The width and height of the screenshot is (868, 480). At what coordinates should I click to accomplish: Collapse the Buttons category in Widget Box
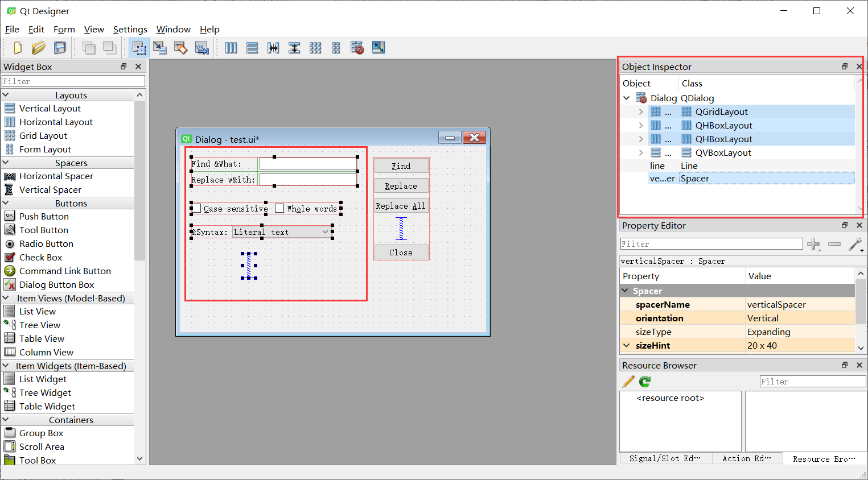(x=6, y=203)
